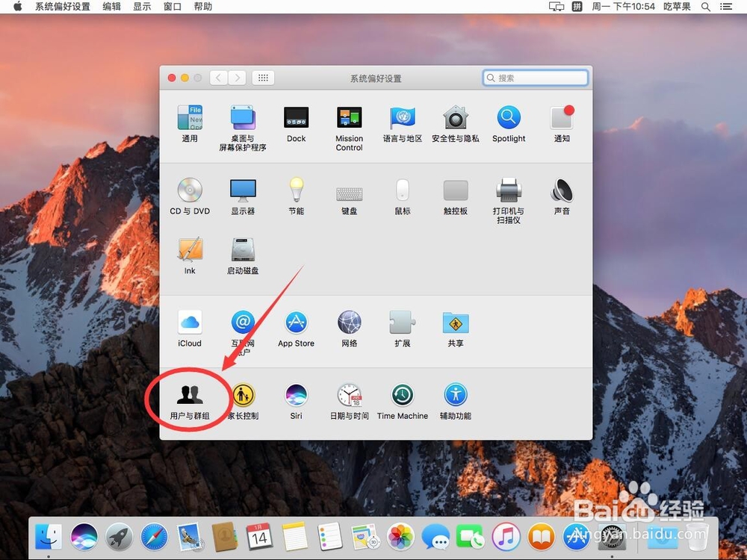Open the 显示 menu
747x560 pixels.
(x=142, y=6)
